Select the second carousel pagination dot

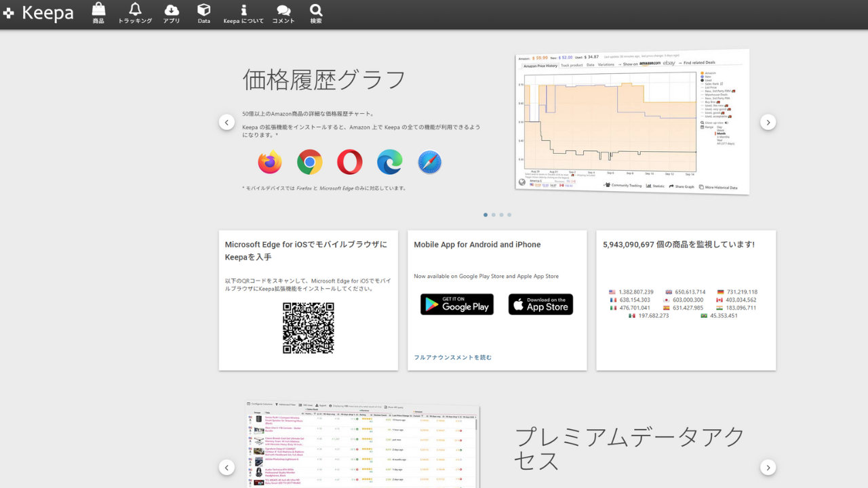[x=494, y=215]
